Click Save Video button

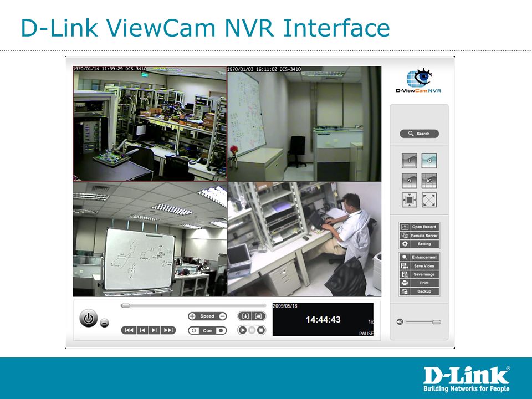coord(420,266)
